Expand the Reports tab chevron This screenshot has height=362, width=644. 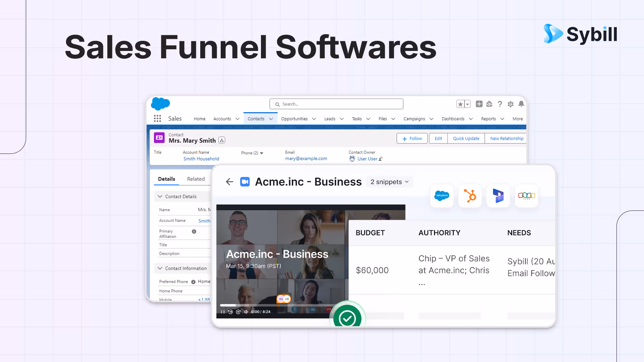[502, 119]
